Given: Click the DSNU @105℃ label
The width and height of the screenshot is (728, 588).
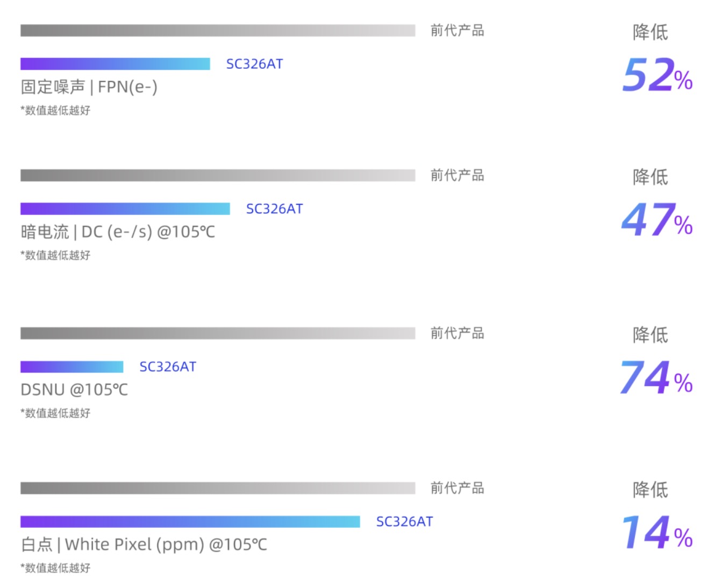Looking at the screenshot, I should pyautogui.click(x=74, y=390).
